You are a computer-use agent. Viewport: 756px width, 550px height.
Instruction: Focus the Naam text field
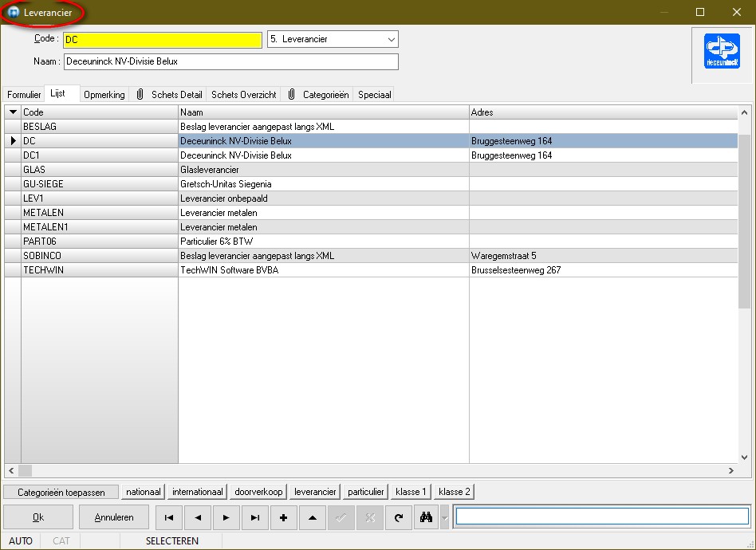(231, 61)
